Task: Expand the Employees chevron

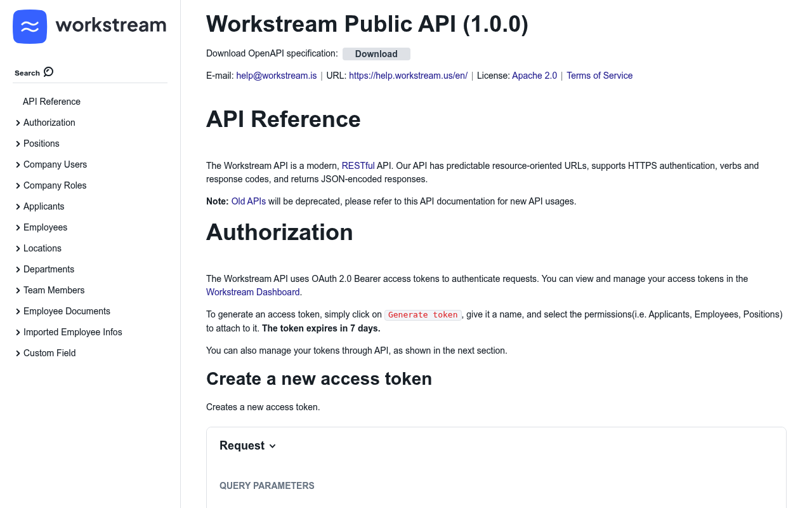Action: click(x=18, y=228)
